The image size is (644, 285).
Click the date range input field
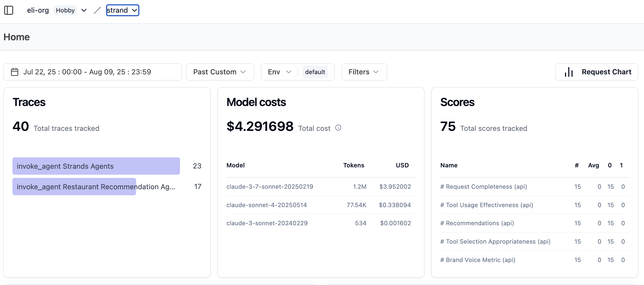click(93, 72)
